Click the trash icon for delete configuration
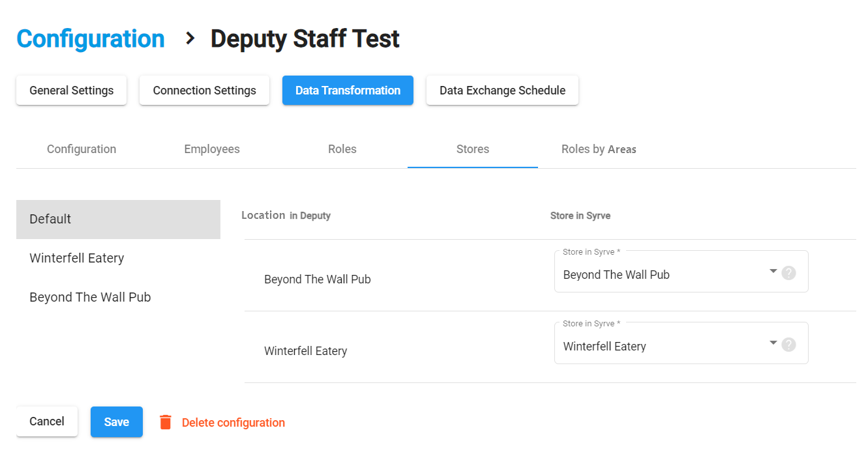 click(x=166, y=422)
